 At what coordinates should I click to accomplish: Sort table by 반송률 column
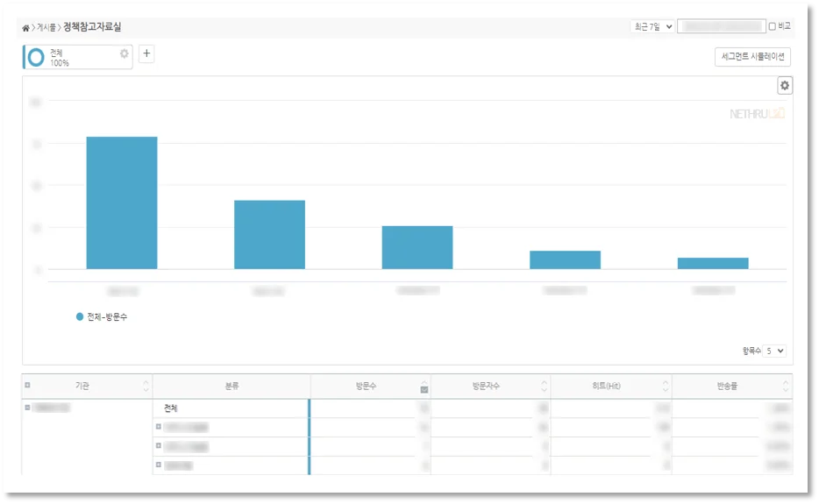[x=785, y=386]
